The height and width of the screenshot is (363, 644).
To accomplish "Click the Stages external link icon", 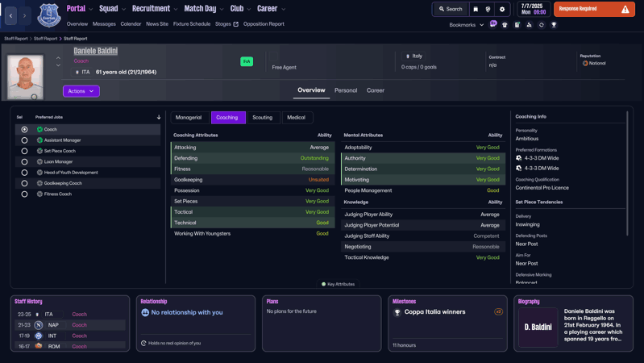I will click(x=235, y=24).
